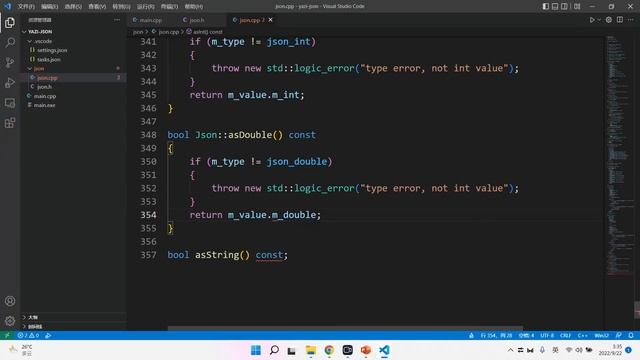This screenshot has height=360, width=640.
Task: Open the Help menu (帮助)
Action: tap(193, 7)
